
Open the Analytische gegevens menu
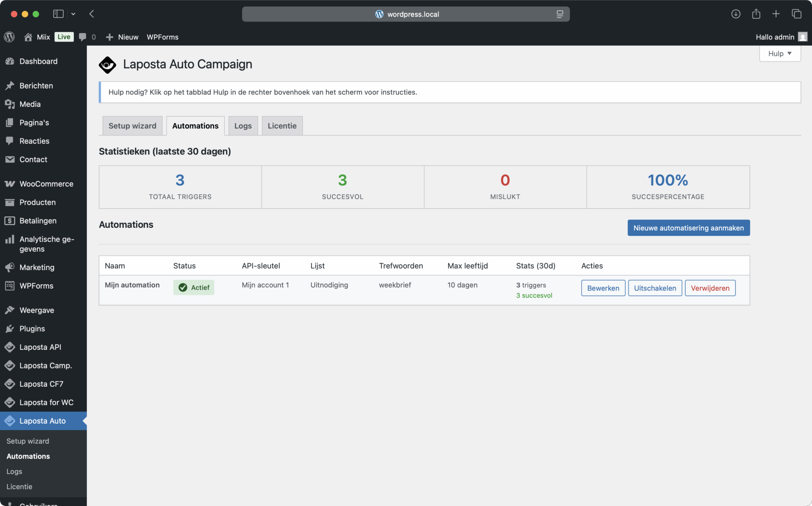click(46, 244)
